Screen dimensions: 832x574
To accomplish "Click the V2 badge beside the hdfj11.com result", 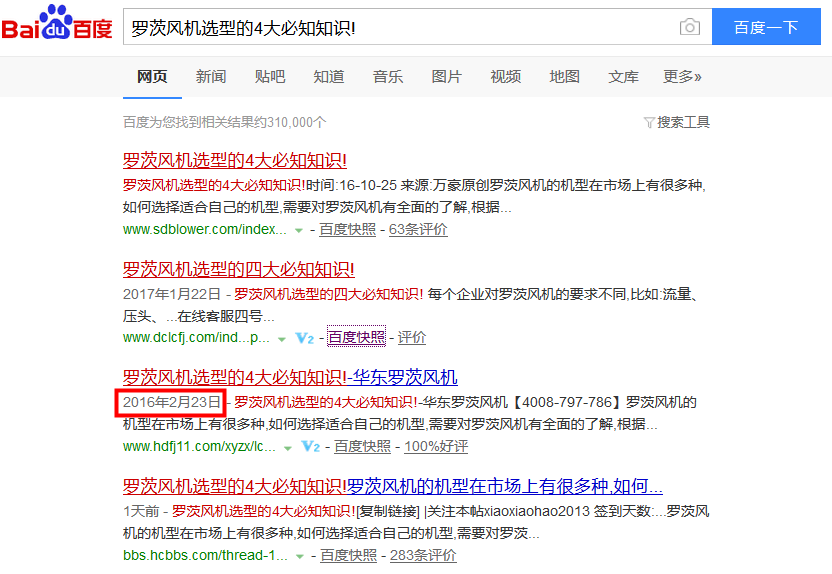I will click(311, 446).
